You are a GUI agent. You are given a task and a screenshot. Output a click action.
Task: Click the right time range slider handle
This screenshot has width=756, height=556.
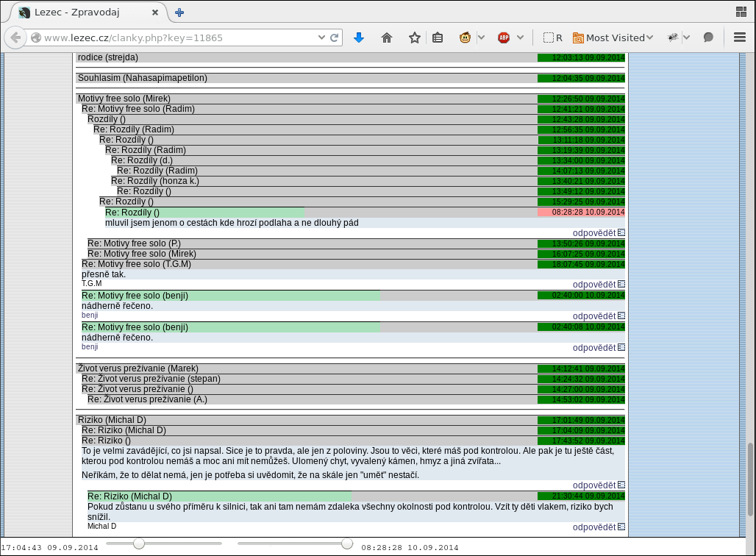tap(347, 543)
